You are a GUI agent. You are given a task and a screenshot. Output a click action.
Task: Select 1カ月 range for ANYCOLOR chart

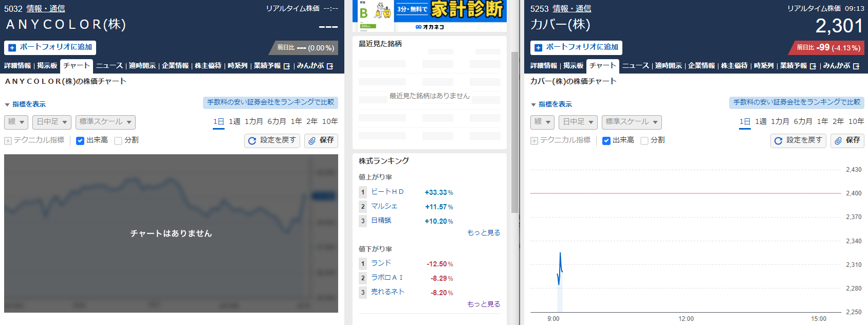[x=254, y=121]
